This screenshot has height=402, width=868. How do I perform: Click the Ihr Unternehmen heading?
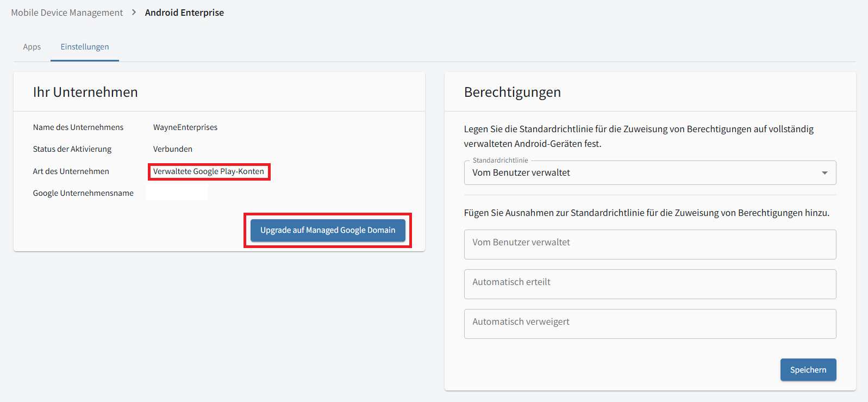(85, 92)
